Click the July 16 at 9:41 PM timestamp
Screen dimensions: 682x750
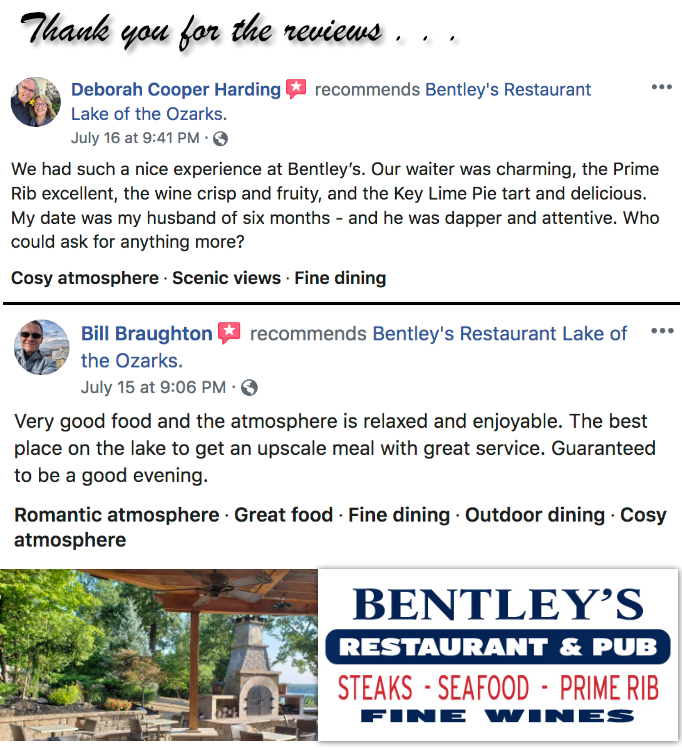pos(135,138)
